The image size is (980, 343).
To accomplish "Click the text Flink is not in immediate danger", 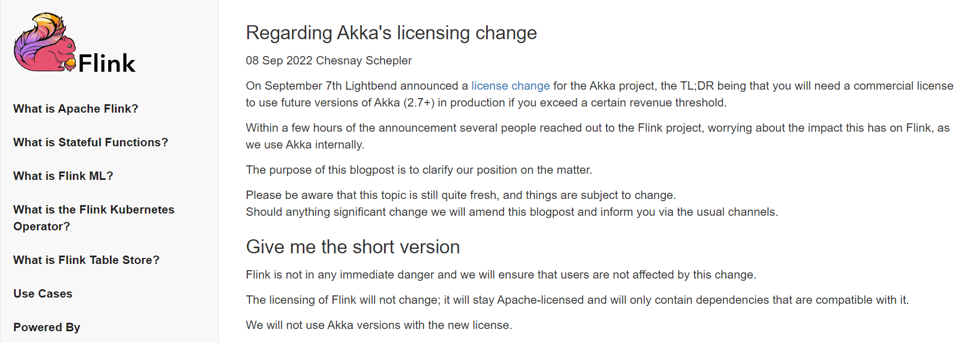I will [x=501, y=275].
